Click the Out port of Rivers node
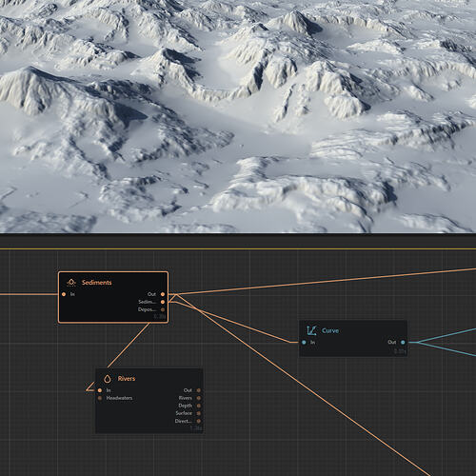This screenshot has height=476, width=476. click(x=199, y=390)
